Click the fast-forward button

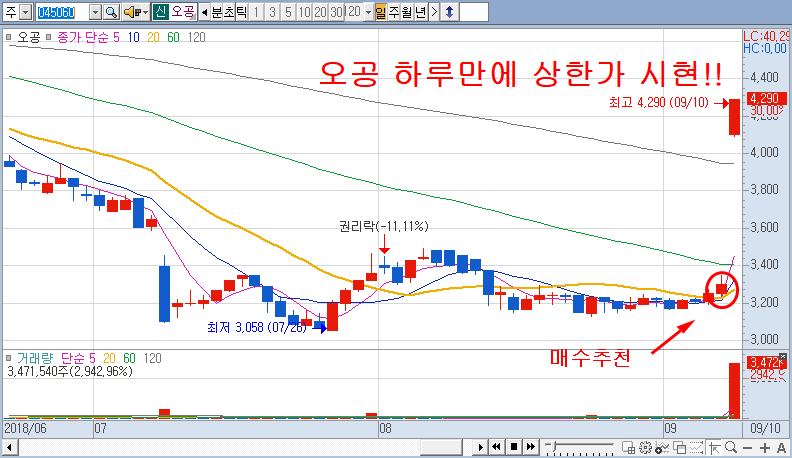(x=530, y=447)
